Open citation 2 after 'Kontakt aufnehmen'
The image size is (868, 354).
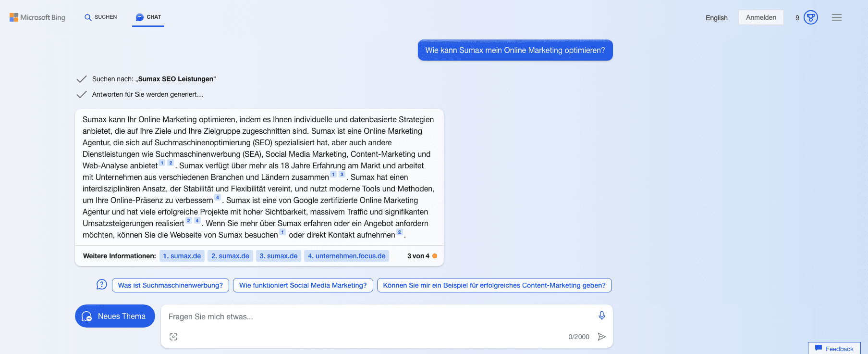(400, 232)
